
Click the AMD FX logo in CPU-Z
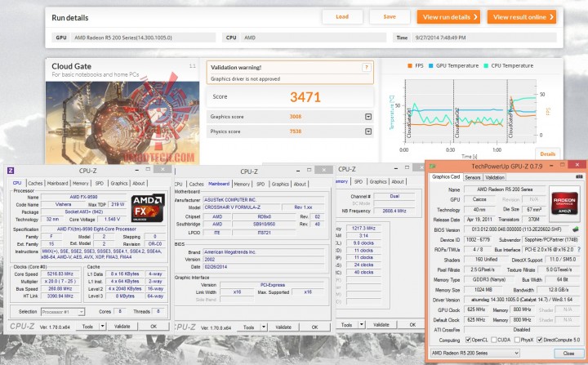148,208
